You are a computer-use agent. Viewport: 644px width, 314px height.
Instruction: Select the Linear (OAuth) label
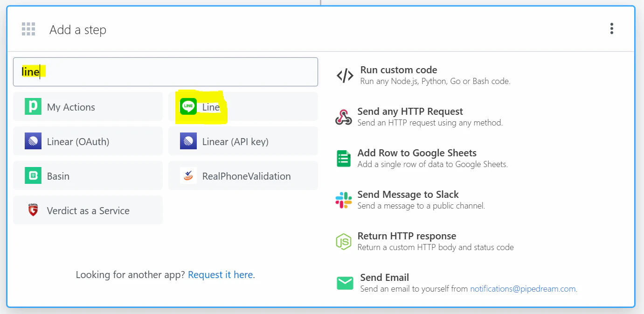[78, 142]
